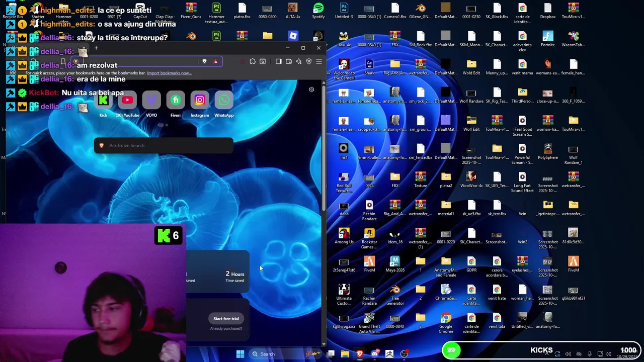Image resolution: width=644 pixels, height=362 pixels.
Task: Click Import bookmarks now link
Action: pos(169,73)
